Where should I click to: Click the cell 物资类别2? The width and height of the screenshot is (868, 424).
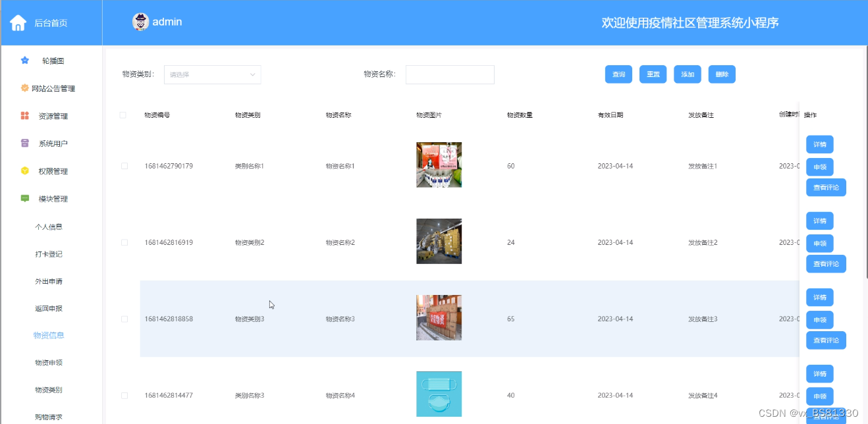click(250, 242)
